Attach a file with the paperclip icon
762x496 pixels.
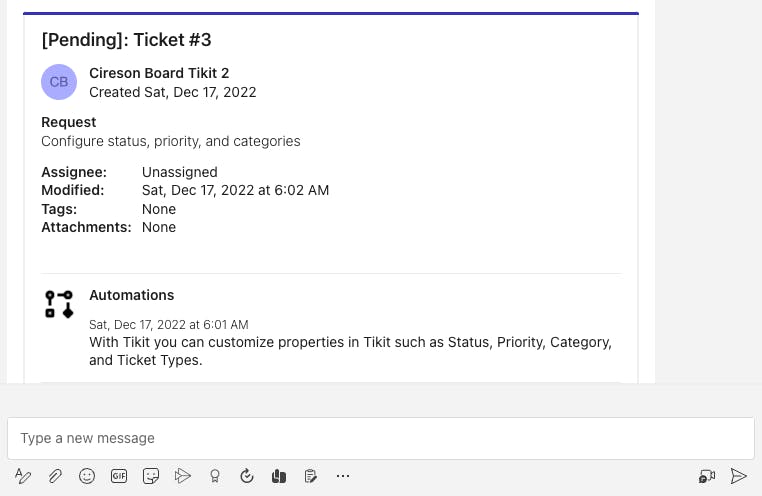(x=55, y=476)
